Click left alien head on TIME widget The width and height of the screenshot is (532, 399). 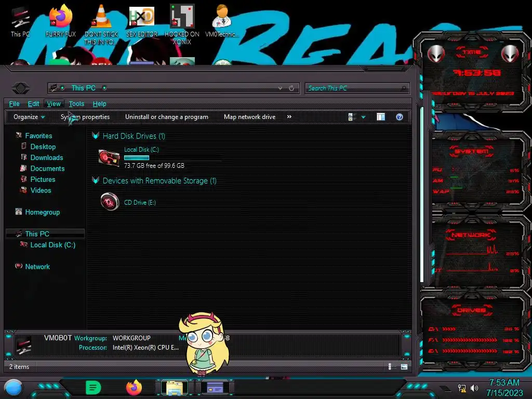coord(436,54)
